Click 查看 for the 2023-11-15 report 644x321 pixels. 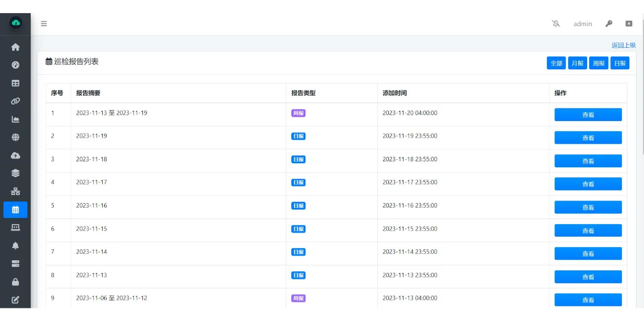point(588,231)
